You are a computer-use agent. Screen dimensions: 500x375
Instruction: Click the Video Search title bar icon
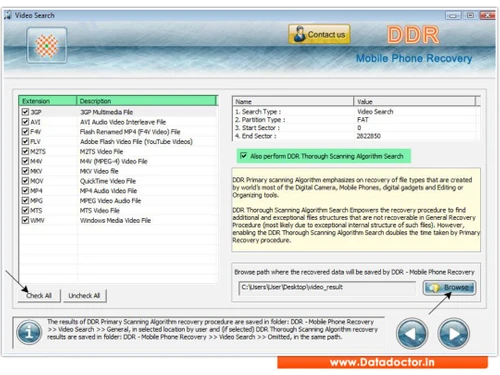click(8, 15)
